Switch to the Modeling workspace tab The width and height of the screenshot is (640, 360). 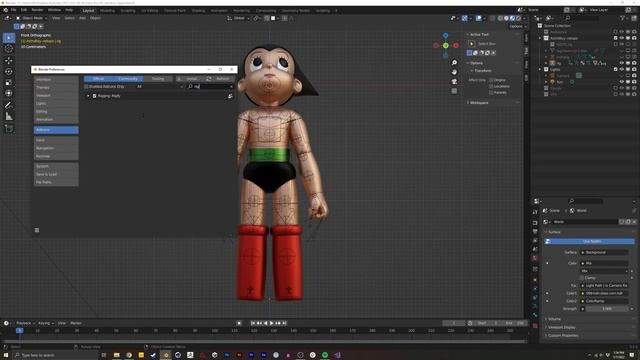point(107,11)
